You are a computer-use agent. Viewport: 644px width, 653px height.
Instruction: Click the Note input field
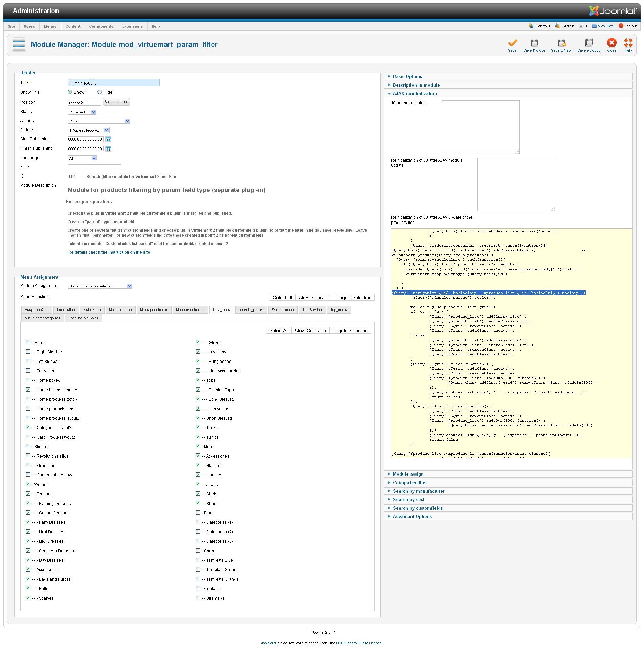click(x=94, y=167)
